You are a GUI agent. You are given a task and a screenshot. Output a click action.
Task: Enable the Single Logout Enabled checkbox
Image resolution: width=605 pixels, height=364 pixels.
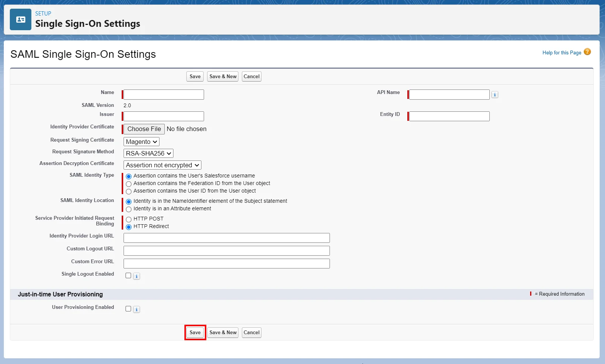point(128,276)
